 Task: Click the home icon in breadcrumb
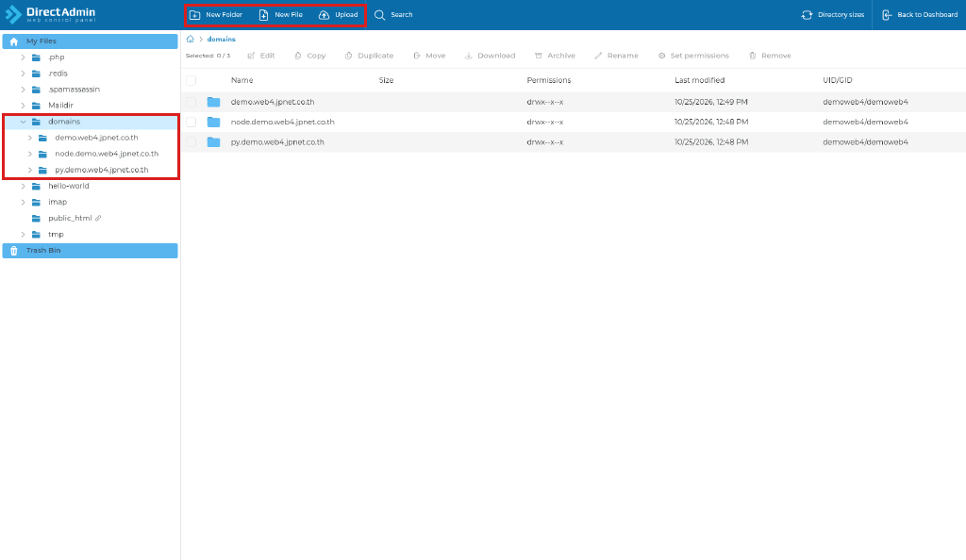[191, 39]
